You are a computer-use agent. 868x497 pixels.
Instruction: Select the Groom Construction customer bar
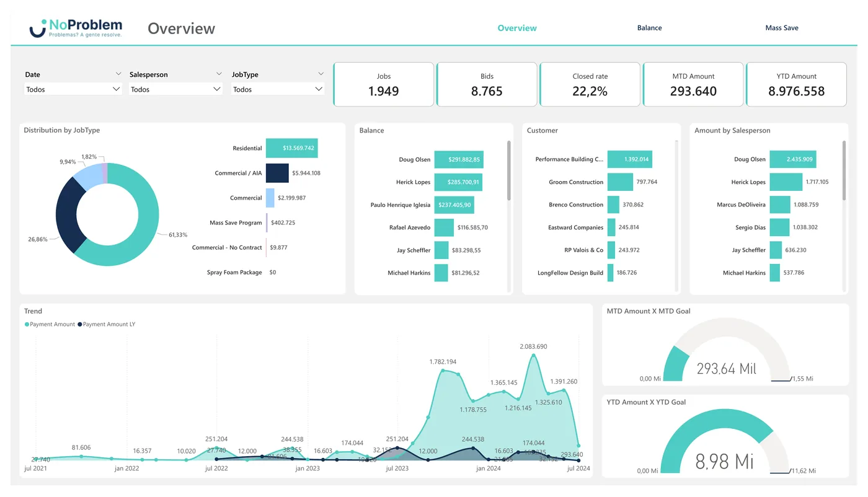click(620, 182)
